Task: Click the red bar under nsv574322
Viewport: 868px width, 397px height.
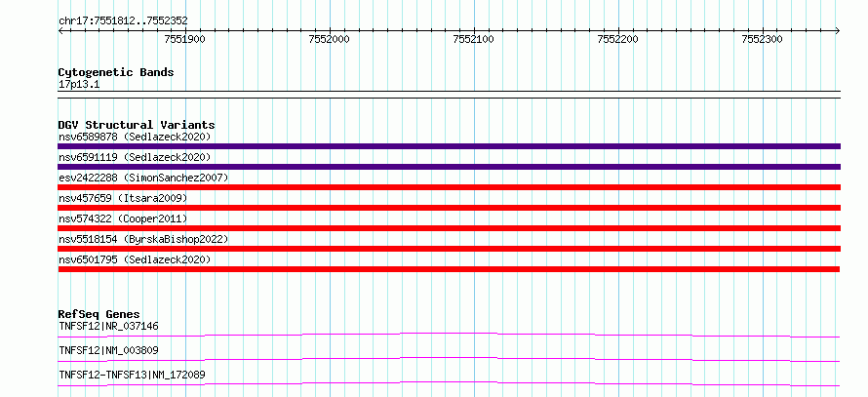Action: coord(449,228)
